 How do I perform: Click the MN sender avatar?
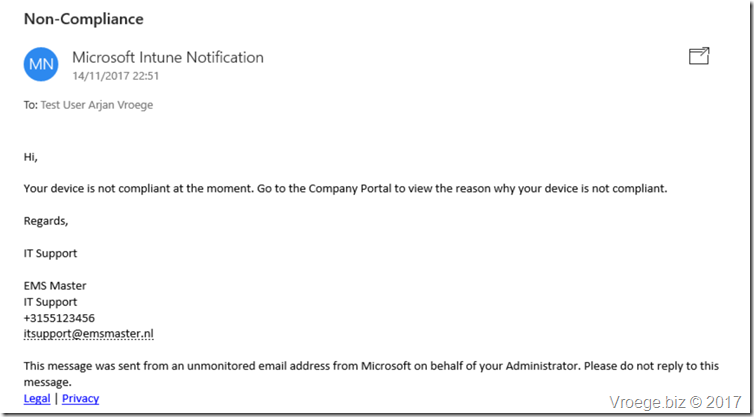pos(41,64)
